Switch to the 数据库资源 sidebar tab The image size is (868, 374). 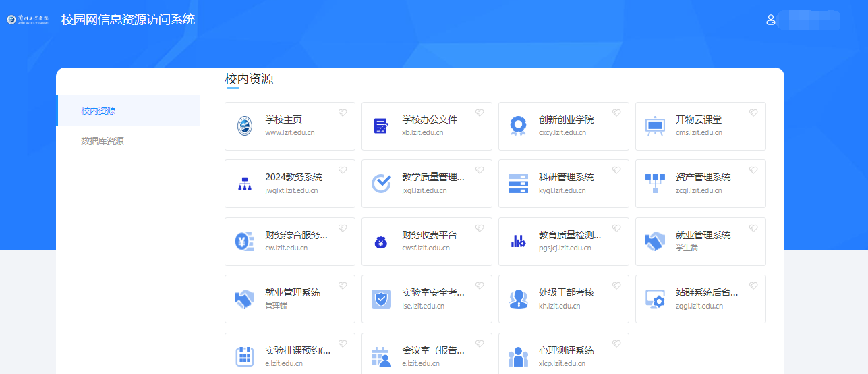click(103, 141)
